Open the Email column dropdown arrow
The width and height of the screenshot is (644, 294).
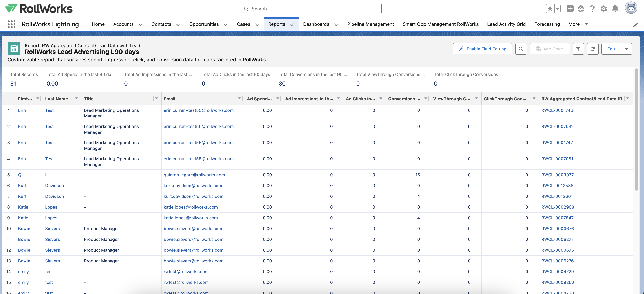coord(240,99)
